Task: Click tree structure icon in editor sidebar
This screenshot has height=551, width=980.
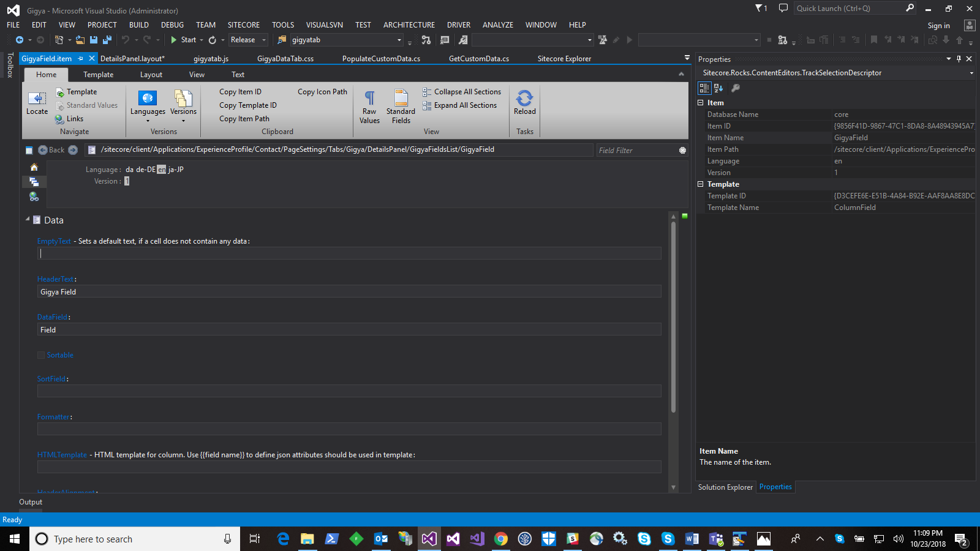Action: coord(34,182)
